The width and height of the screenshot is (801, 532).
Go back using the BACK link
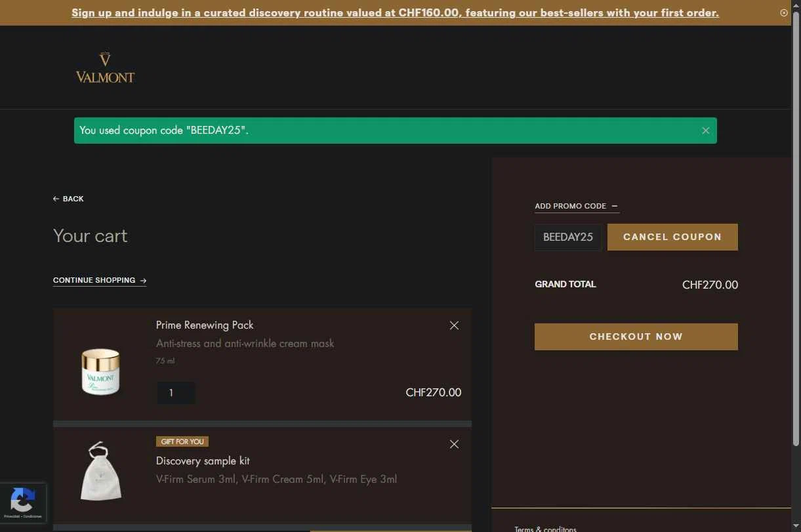(68, 199)
